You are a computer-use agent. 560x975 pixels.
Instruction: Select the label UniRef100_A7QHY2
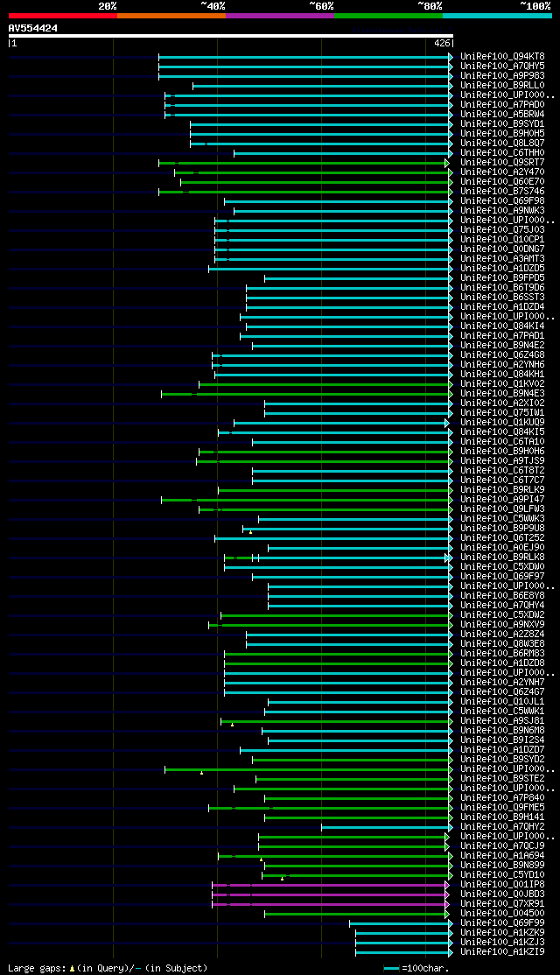502,828
